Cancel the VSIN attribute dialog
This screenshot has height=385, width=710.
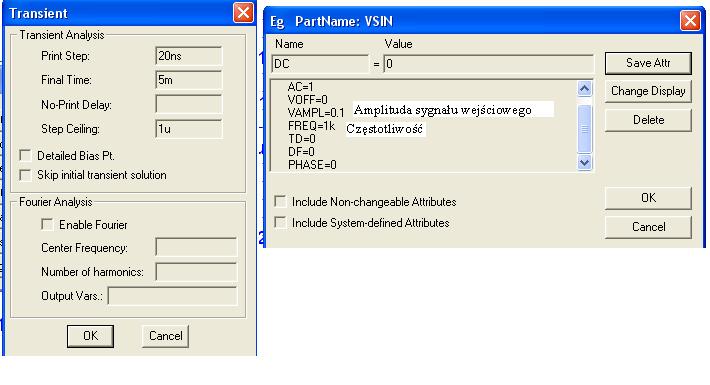click(648, 227)
